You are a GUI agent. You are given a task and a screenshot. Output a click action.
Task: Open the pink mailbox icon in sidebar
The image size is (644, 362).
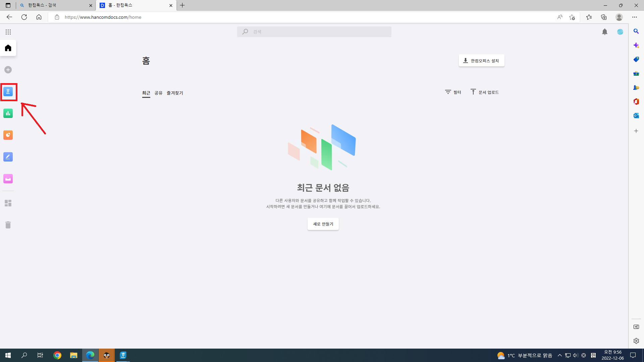(8, 179)
